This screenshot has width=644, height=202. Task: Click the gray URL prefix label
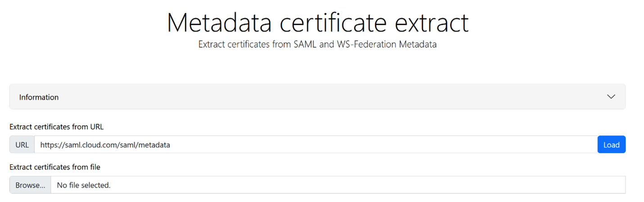(22, 145)
